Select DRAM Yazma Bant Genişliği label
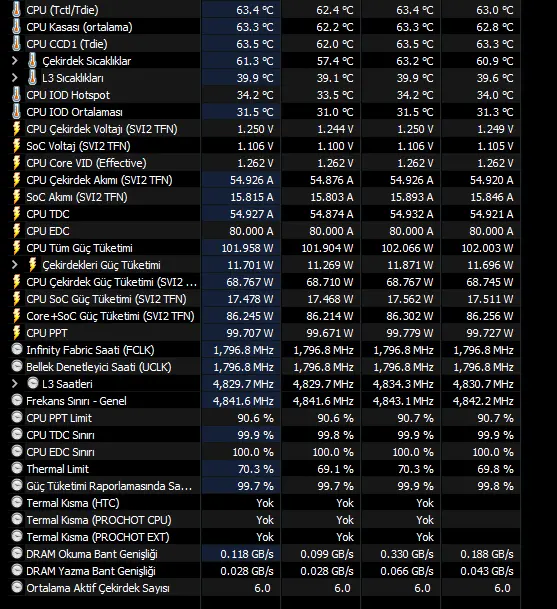 click(91, 571)
